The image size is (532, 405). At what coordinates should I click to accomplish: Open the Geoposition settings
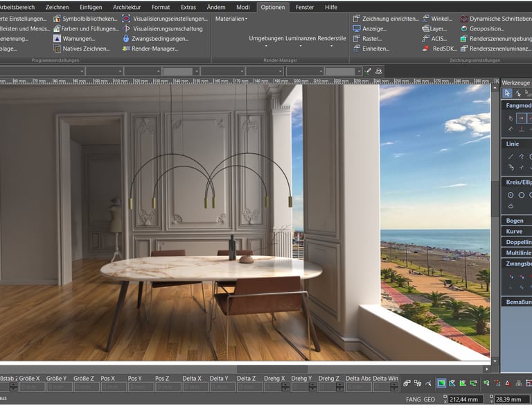(482, 28)
